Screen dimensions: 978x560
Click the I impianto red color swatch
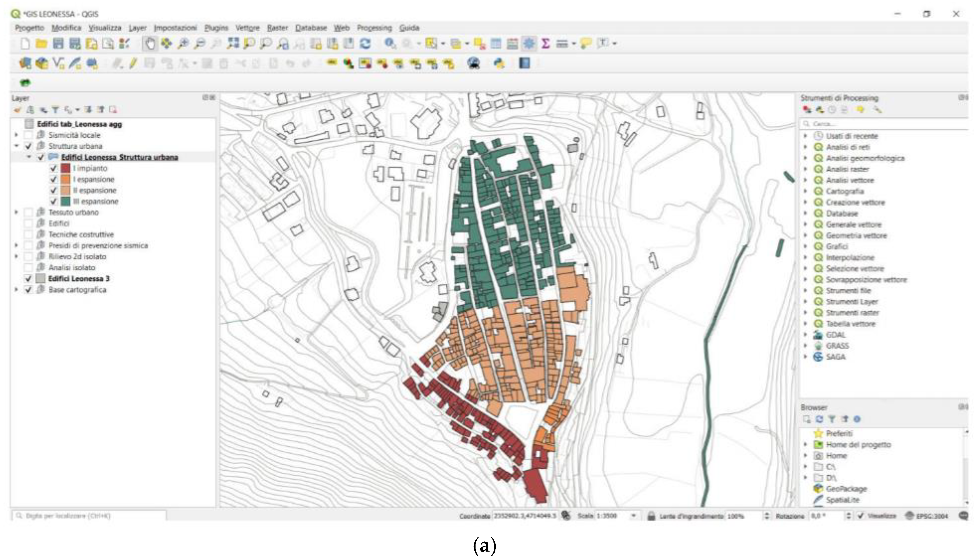pos(66,169)
